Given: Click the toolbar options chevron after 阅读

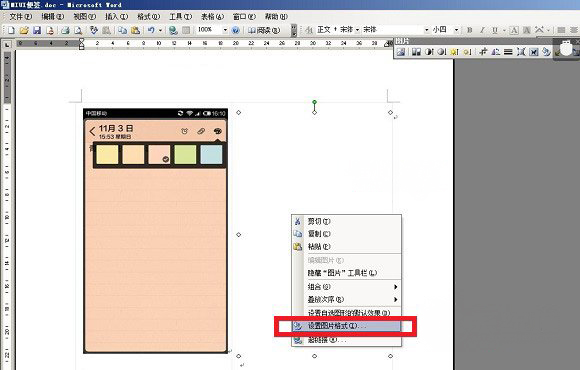Looking at the screenshot, I should [x=294, y=30].
